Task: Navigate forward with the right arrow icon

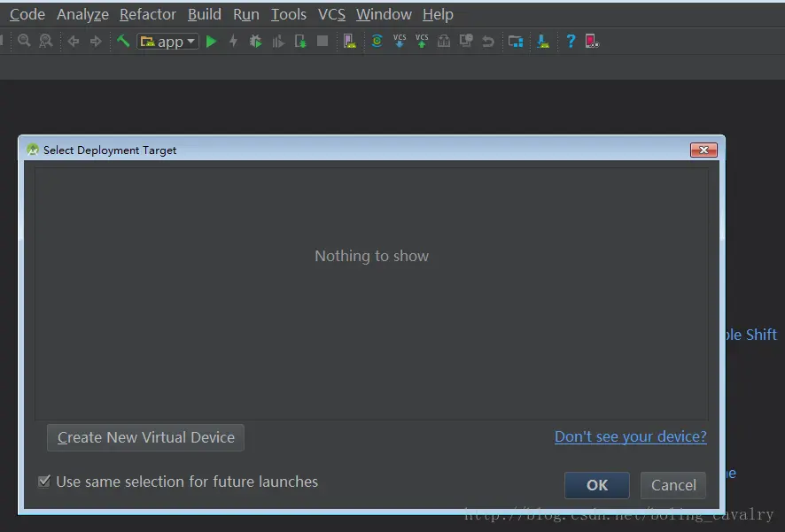Action: coord(96,41)
